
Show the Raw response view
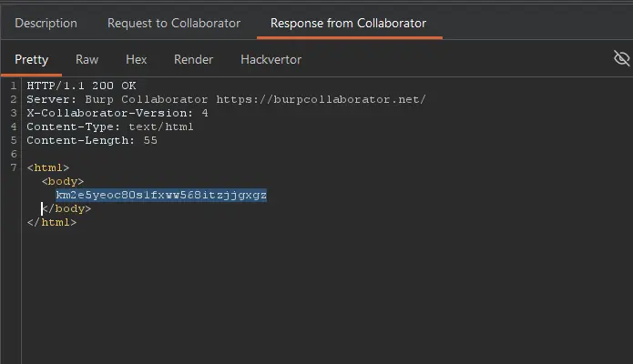coord(87,60)
